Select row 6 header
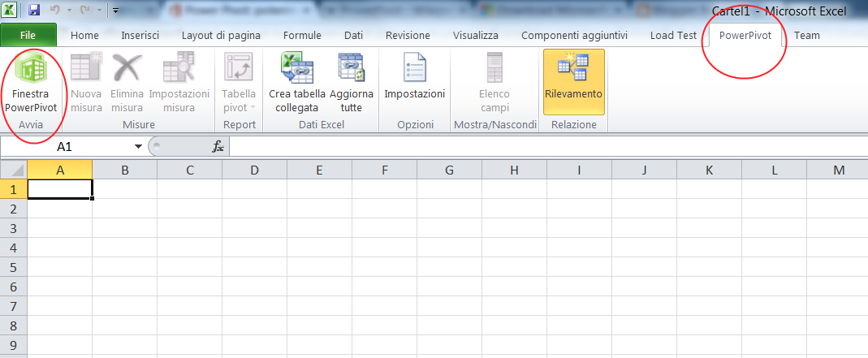 [14, 287]
